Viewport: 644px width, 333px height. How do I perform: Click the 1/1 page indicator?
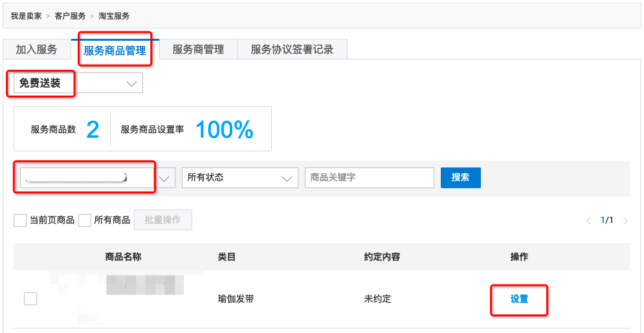click(606, 220)
